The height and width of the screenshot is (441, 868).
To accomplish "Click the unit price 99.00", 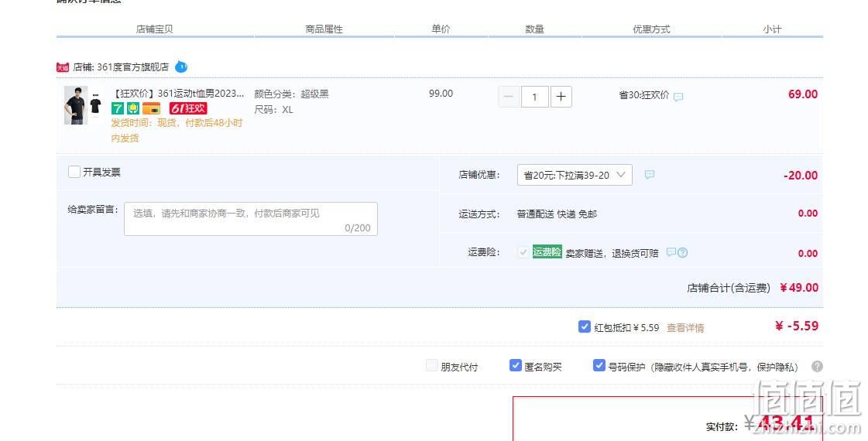I will (x=441, y=94).
